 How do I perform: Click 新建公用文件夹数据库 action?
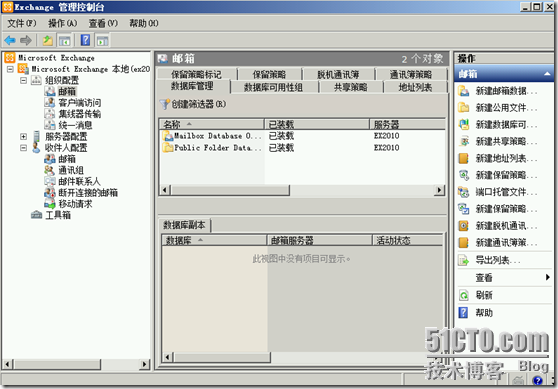(x=498, y=107)
